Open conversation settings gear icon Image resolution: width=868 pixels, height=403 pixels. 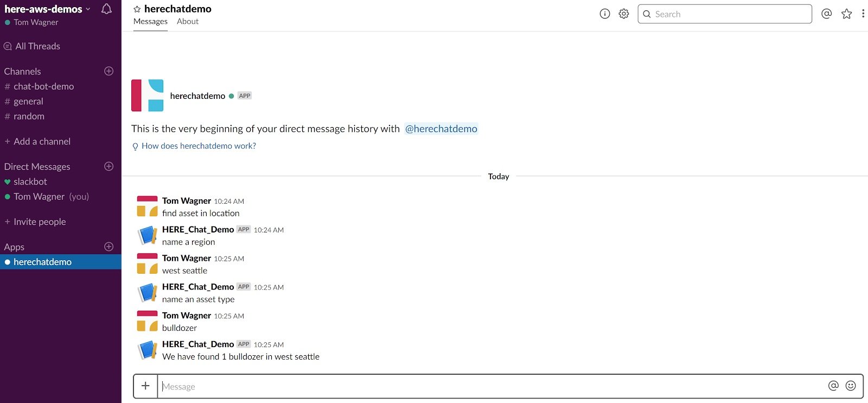[x=624, y=14]
